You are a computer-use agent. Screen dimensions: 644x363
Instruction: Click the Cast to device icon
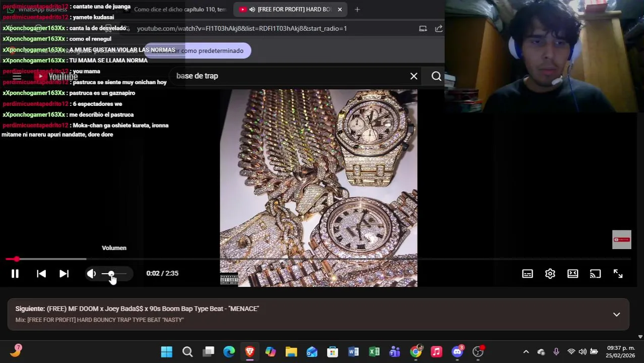(x=595, y=274)
